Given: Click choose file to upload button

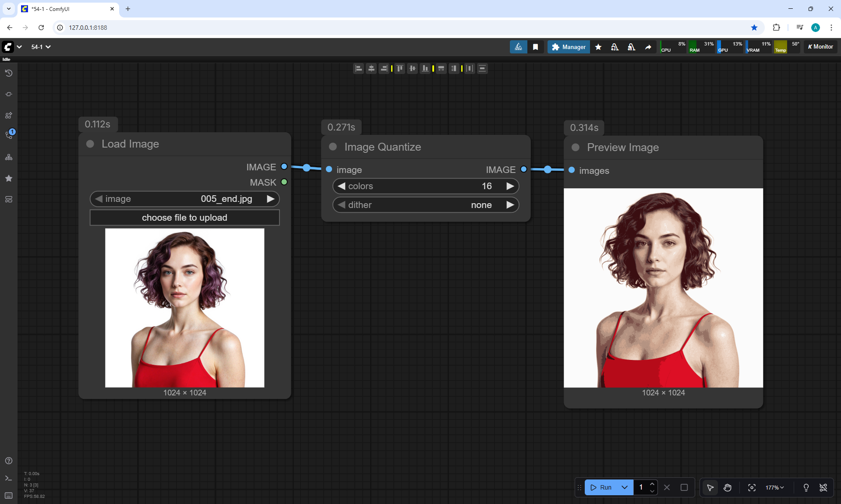Looking at the screenshot, I should [x=184, y=218].
